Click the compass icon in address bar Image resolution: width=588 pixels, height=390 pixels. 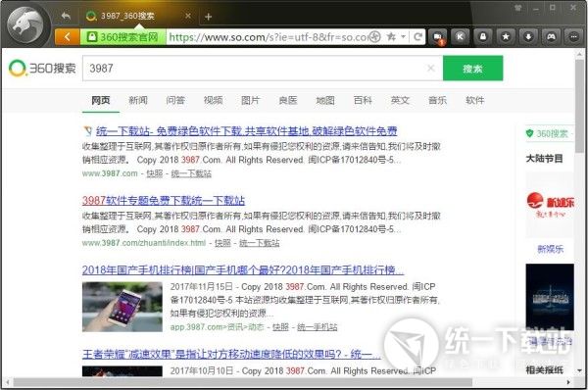coord(374,37)
